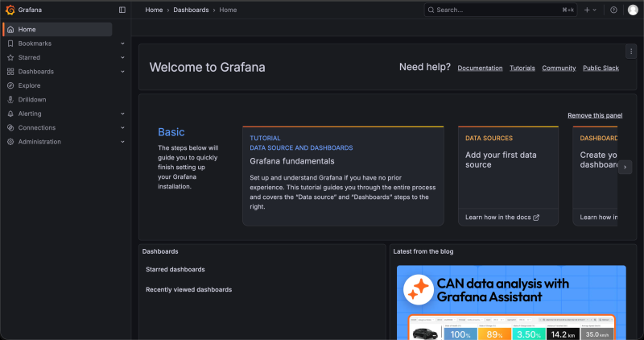Open the plus New dropdown
644x340 pixels.
(x=590, y=10)
